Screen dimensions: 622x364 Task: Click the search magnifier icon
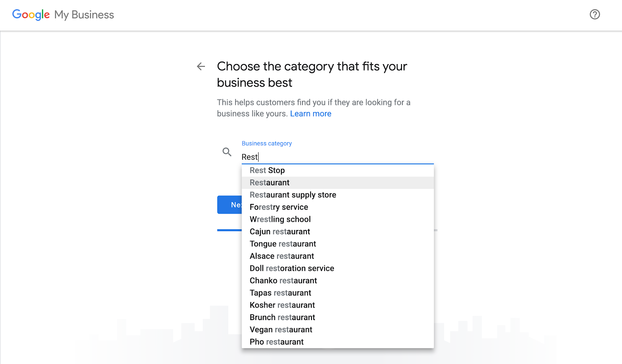coord(227,152)
